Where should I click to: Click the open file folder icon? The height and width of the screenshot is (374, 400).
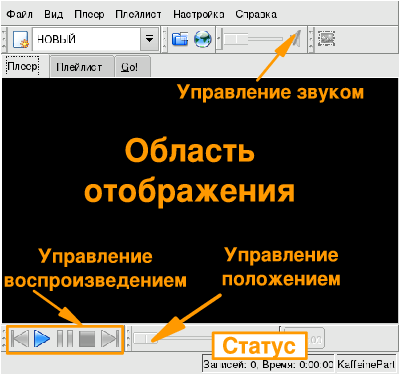point(180,39)
